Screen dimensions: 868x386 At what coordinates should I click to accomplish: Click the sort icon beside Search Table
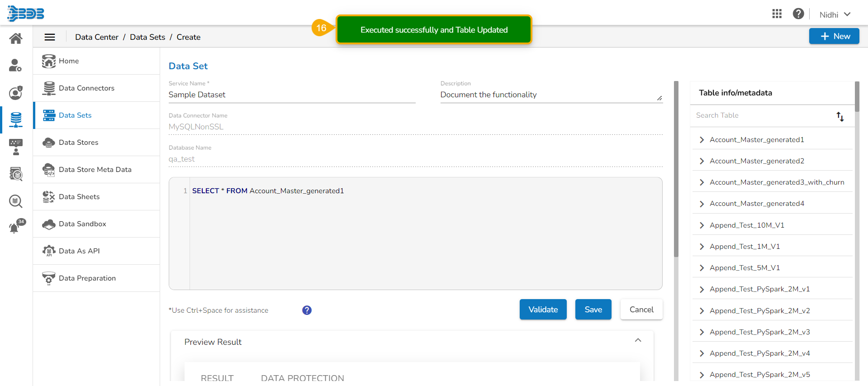point(840,116)
